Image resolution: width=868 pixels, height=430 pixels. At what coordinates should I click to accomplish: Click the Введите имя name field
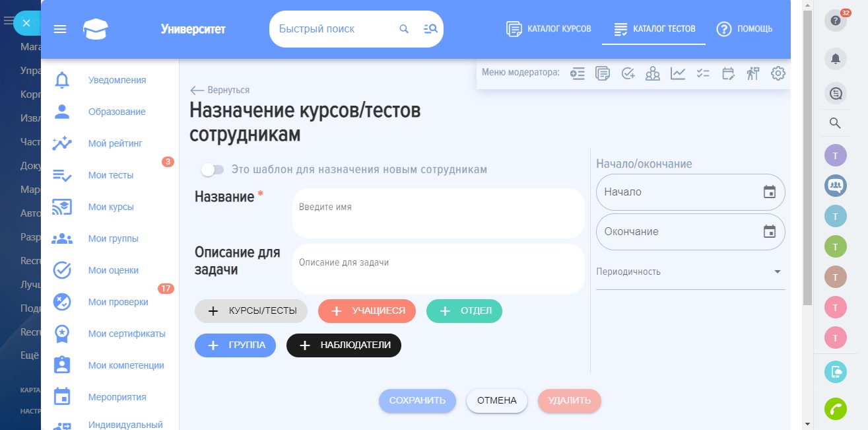438,213
